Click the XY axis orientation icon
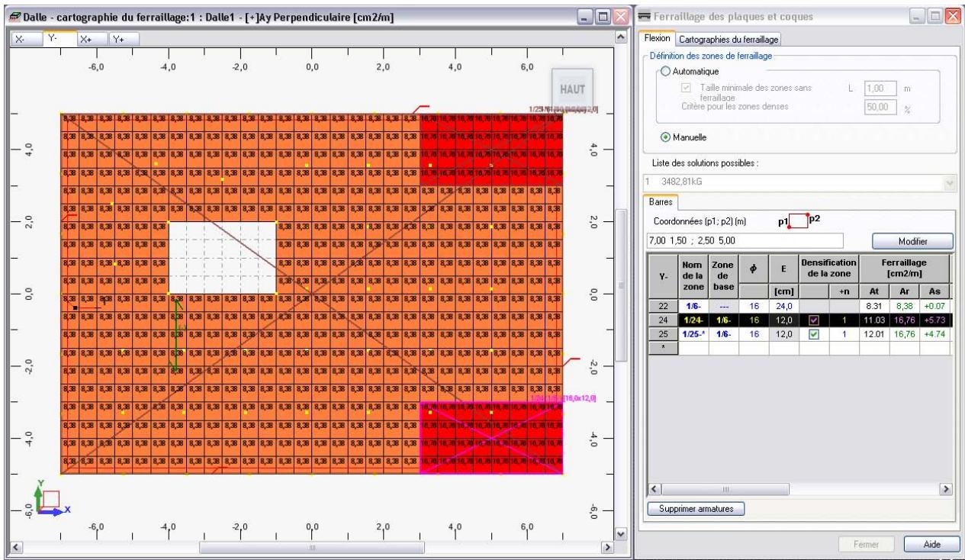 coord(52,500)
